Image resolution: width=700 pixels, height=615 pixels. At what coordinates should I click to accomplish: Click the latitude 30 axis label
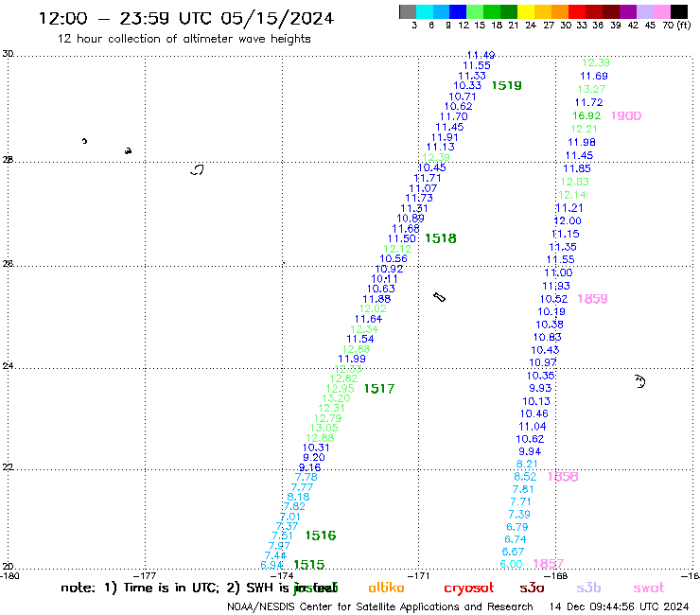tap(8, 54)
